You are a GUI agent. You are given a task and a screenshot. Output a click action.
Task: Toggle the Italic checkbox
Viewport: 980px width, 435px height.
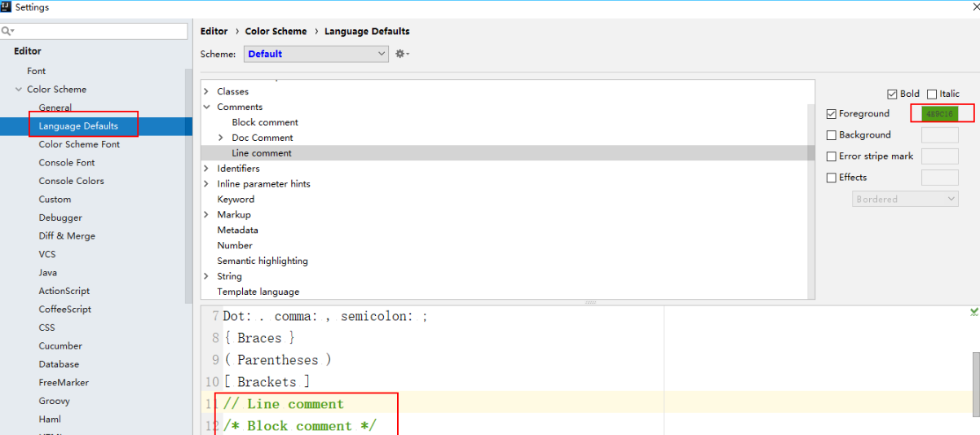coord(932,94)
